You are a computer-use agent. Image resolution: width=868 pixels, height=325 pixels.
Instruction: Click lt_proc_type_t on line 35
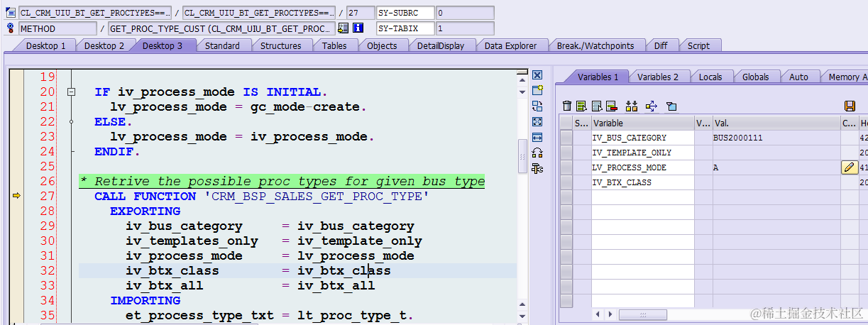coord(352,315)
